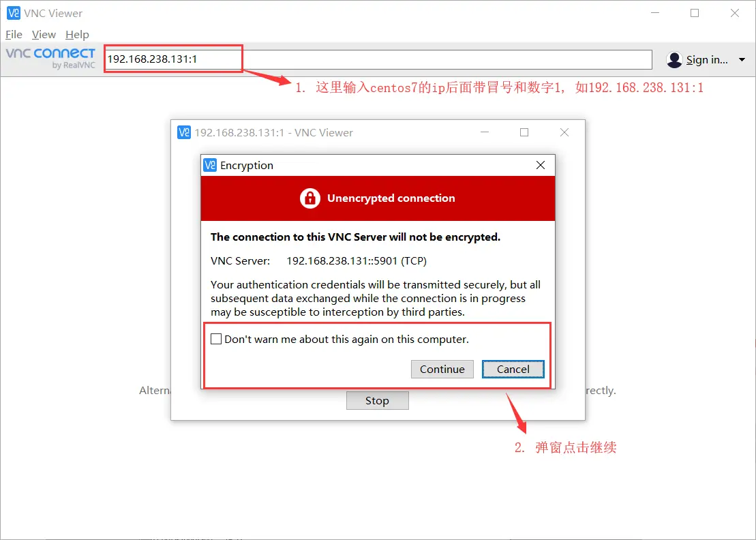This screenshot has width=756, height=540.
Task: Open the View menu
Action: point(44,35)
